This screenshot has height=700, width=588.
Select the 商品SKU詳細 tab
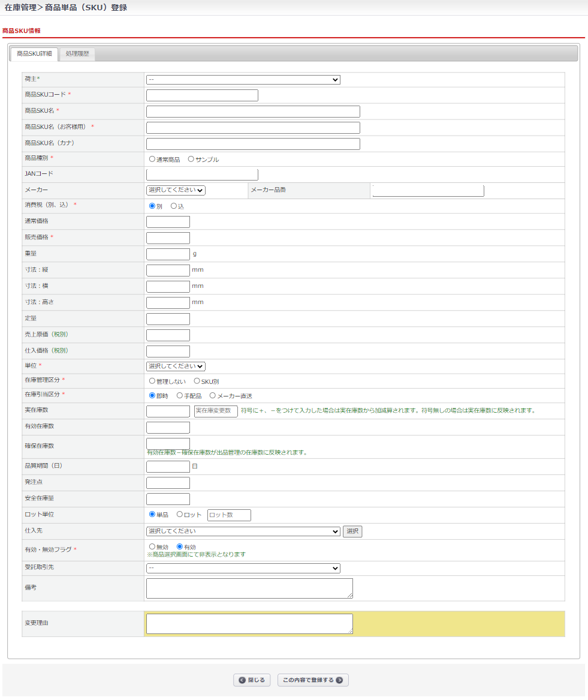click(x=34, y=54)
